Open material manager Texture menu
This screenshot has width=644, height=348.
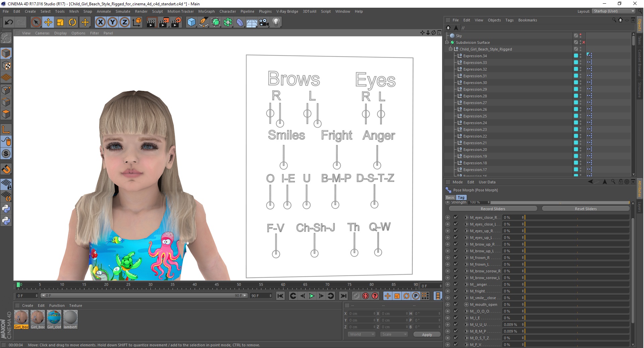tap(75, 306)
